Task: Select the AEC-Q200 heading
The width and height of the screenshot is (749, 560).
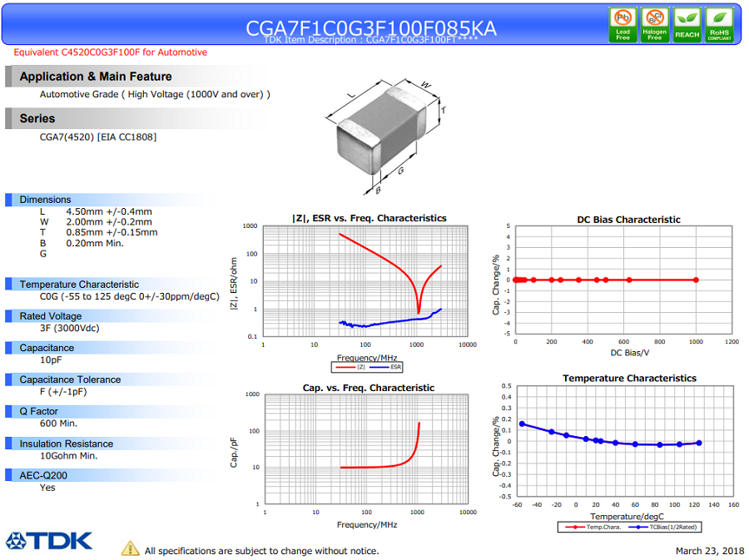Action: click(43, 475)
